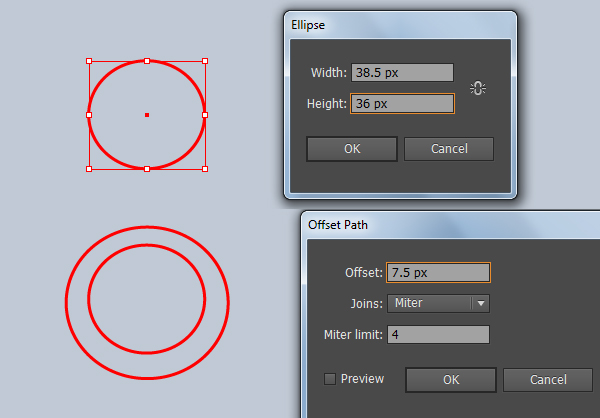
Task: Click the Width field in Ellipse dialog
Action: point(403,72)
